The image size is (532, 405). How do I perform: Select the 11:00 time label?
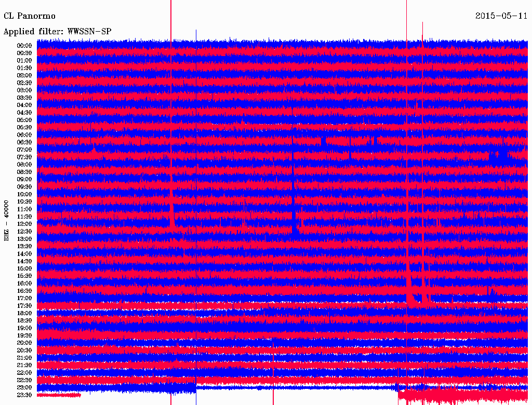(24, 209)
